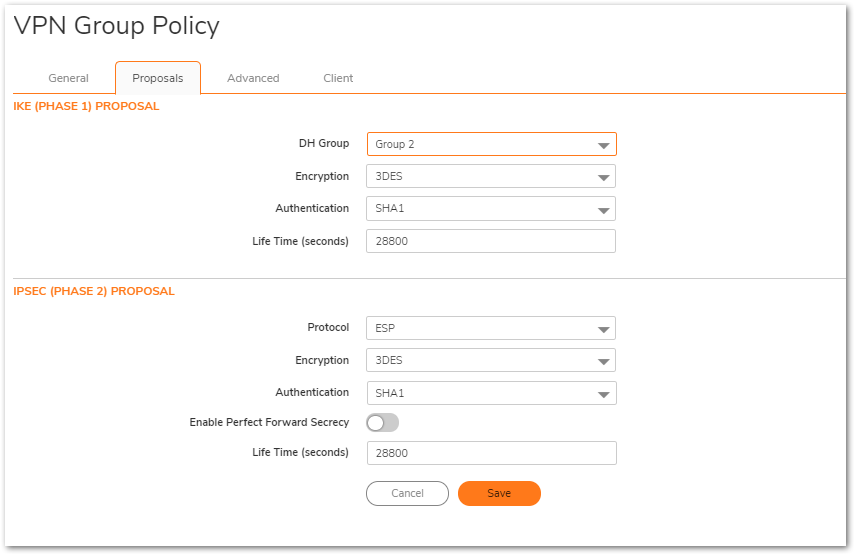This screenshot has width=855, height=555.
Task: Expand the IPsec Phase 2 Authentication dropdown
Action: [x=491, y=393]
